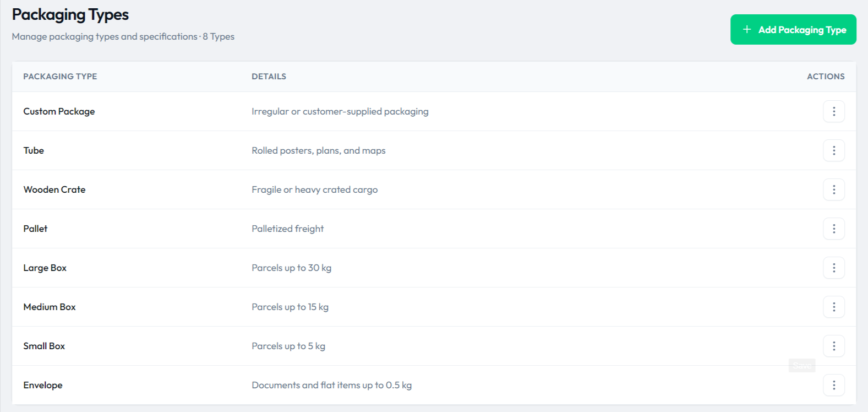The height and width of the screenshot is (412, 868).
Task: Open actions menu for Custom Package row
Action: tap(833, 111)
